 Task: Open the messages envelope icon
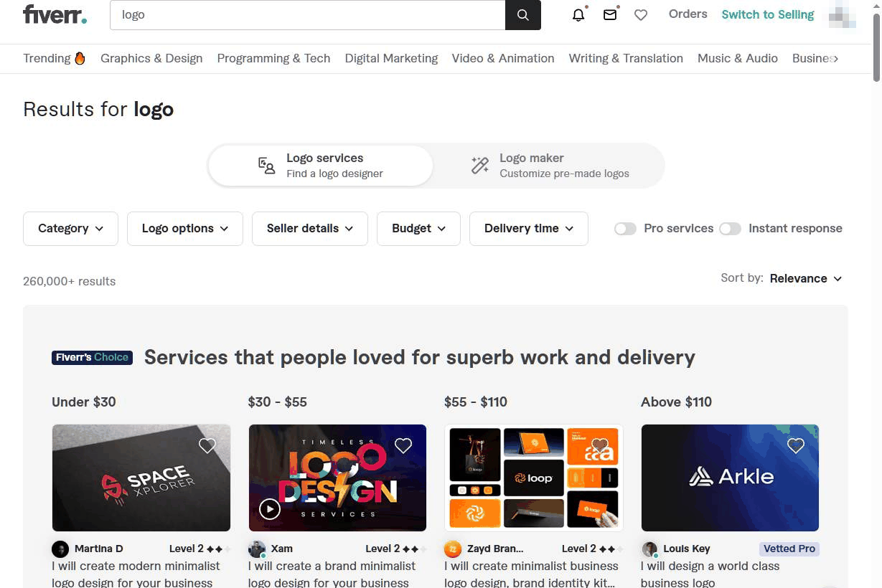pos(610,15)
